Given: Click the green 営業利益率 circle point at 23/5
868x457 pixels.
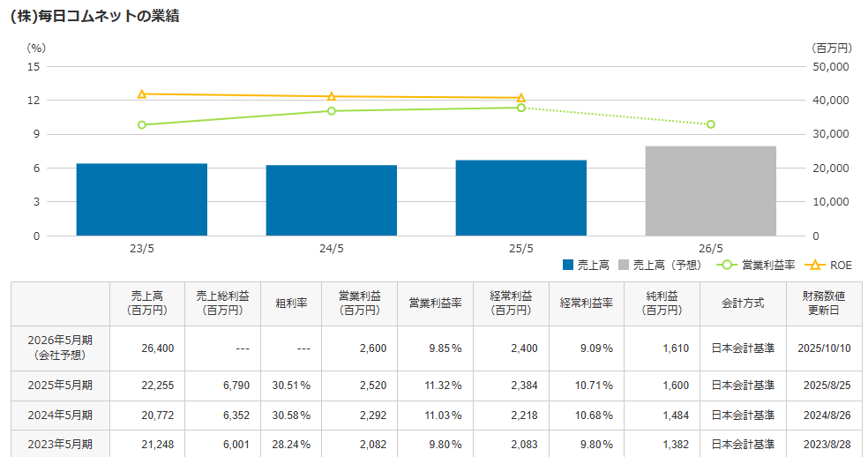Looking at the screenshot, I should point(142,124).
